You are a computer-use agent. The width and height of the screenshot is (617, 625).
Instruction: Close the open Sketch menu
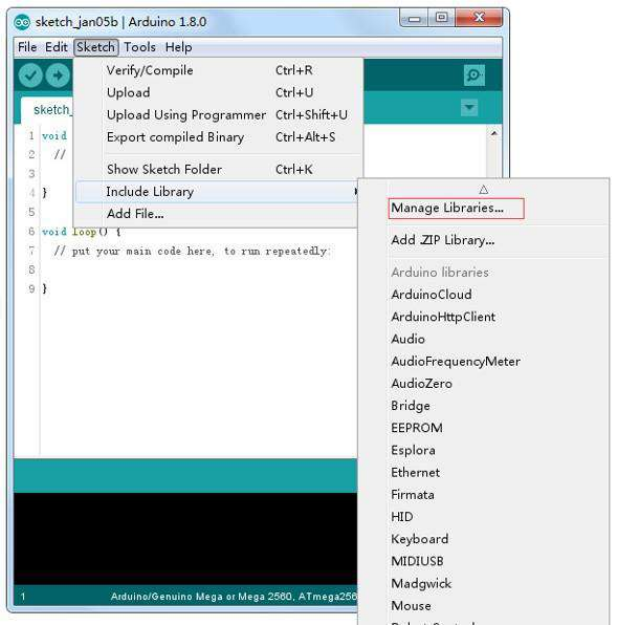click(96, 47)
